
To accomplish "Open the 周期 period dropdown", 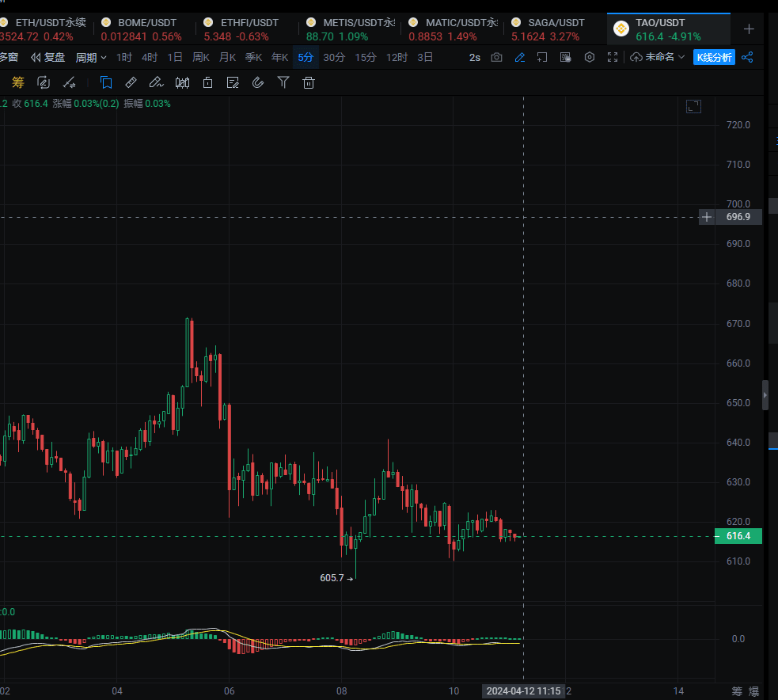I will point(89,57).
